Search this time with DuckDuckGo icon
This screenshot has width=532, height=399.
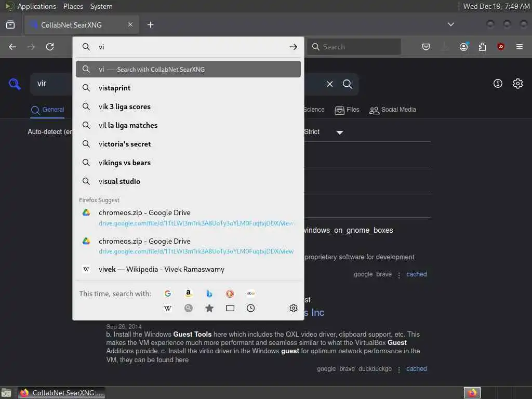[x=230, y=294]
